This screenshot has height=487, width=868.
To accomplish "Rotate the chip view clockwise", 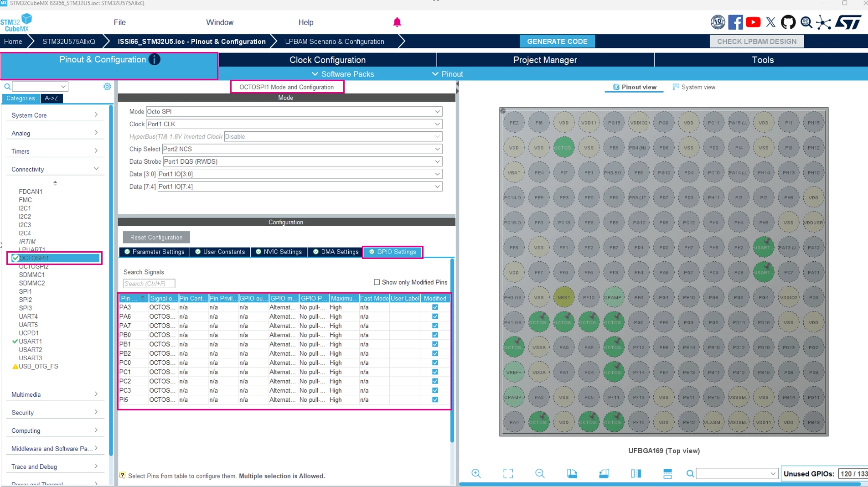I will pos(572,473).
